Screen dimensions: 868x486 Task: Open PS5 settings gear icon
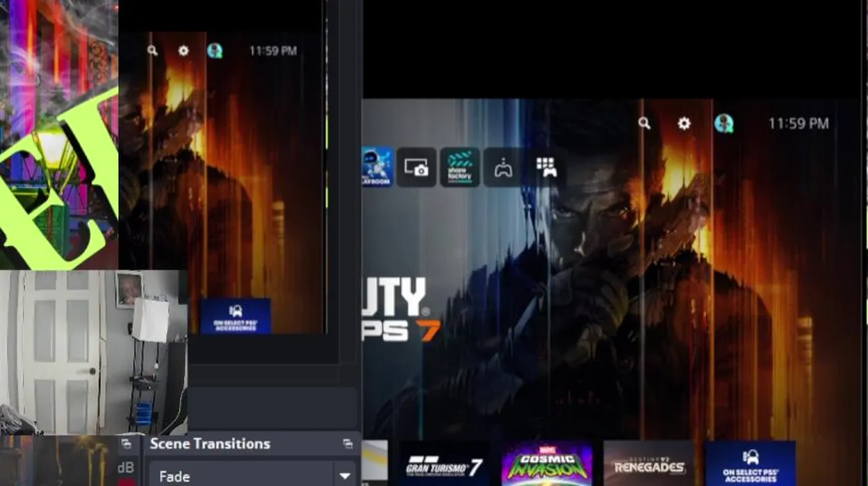[x=684, y=124]
